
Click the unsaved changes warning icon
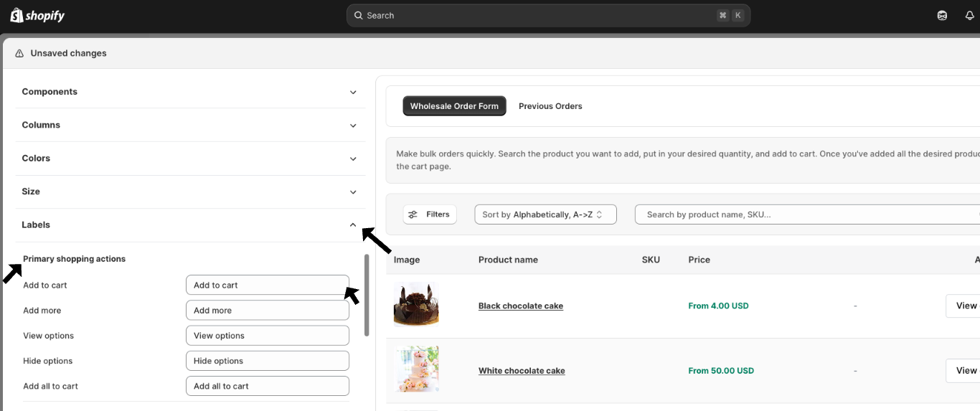[x=19, y=54]
